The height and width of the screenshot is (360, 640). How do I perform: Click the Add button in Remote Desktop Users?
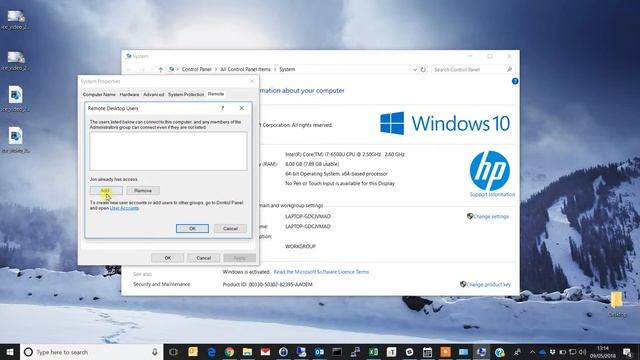[106, 191]
